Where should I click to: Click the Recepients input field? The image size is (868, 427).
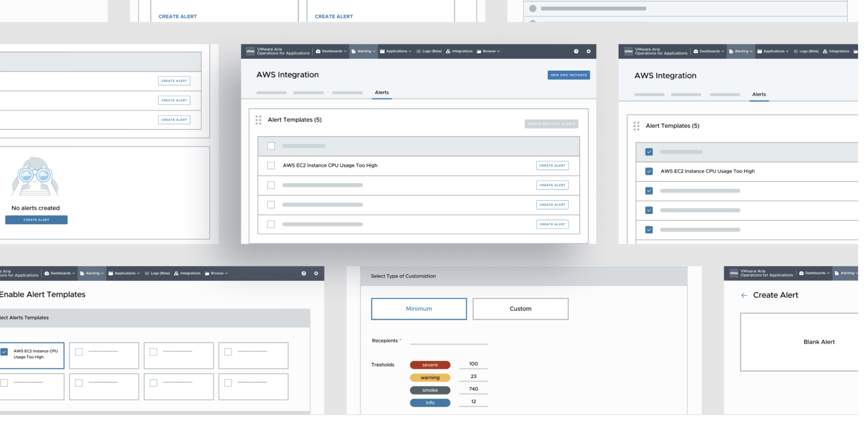(449, 341)
